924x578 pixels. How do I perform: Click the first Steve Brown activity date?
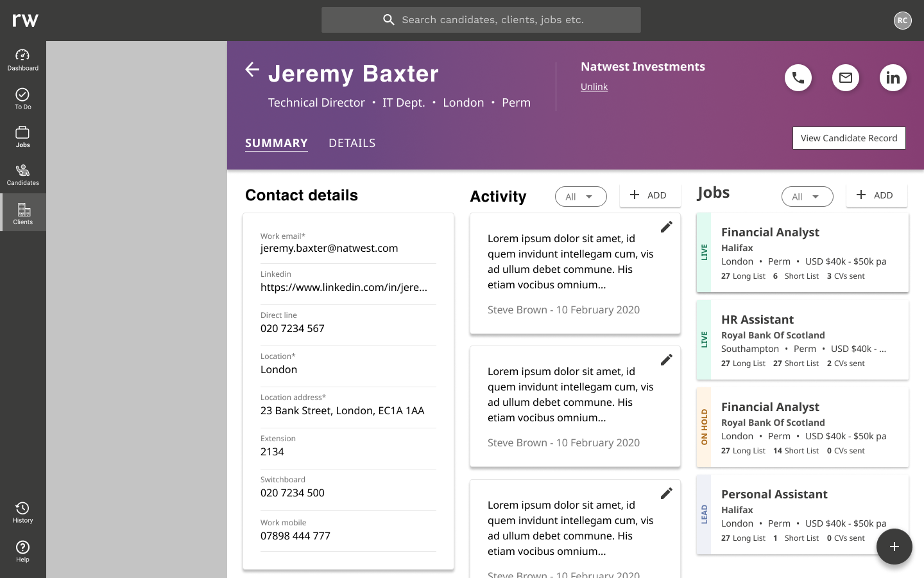[x=563, y=310]
